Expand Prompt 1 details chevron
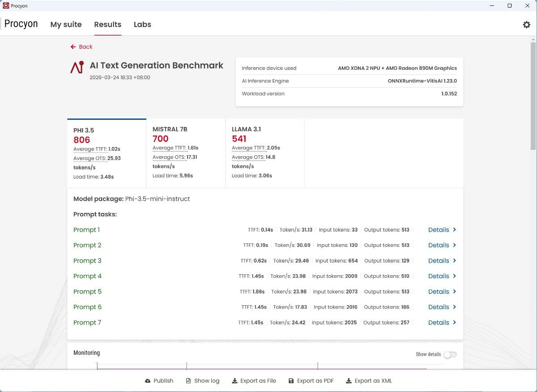The image size is (537, 392). click(x=454, y=230)
